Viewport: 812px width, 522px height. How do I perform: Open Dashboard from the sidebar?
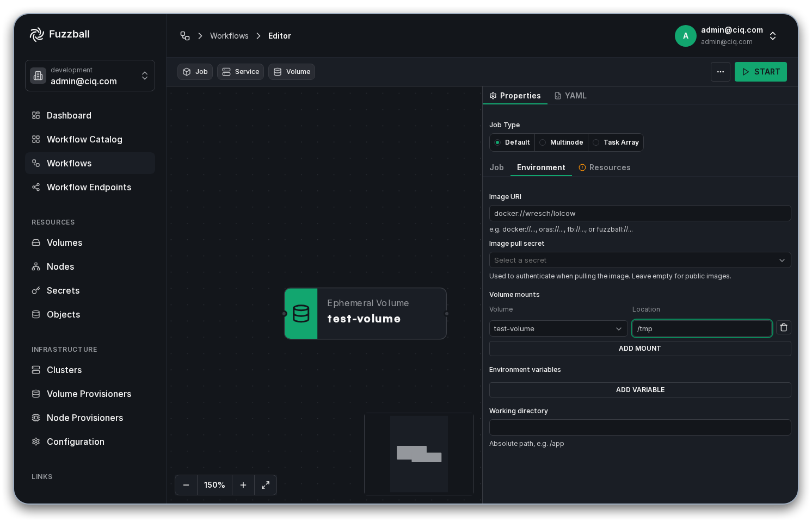click(x=90, y=115)
